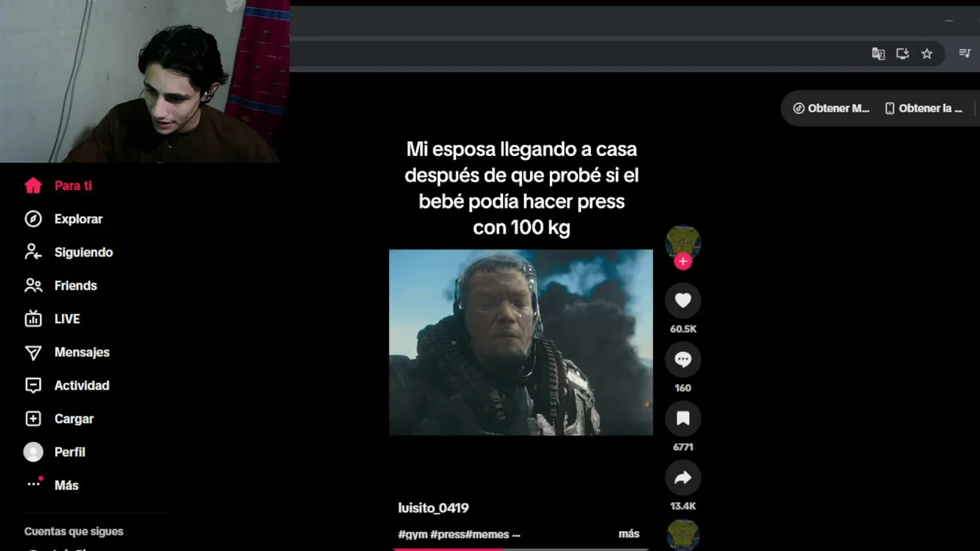Open comments via speech bubble icon
Screen dimensions: 980x551
click(683, 360)
